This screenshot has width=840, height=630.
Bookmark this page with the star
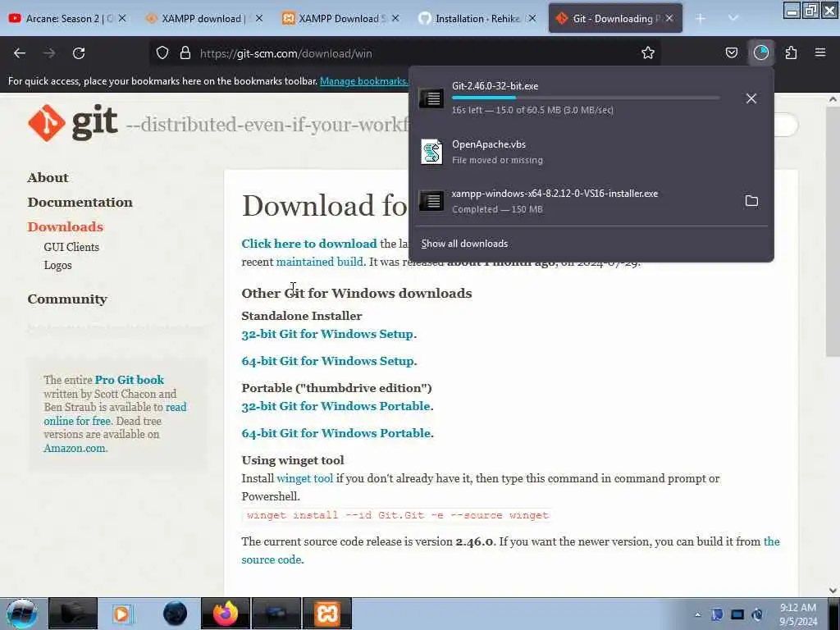point(648,53)
